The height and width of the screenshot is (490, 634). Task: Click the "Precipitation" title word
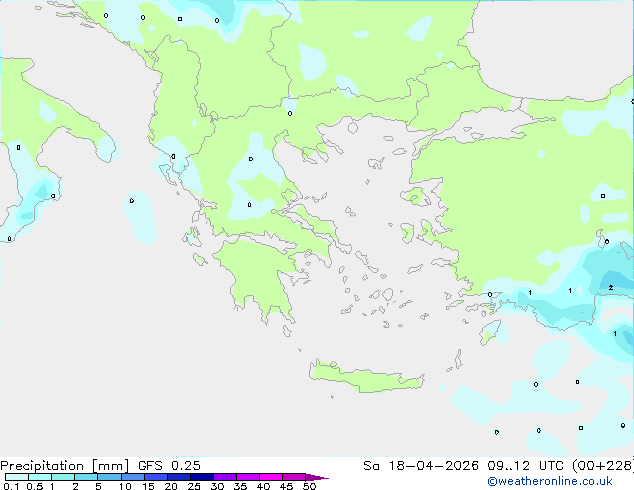42,466
